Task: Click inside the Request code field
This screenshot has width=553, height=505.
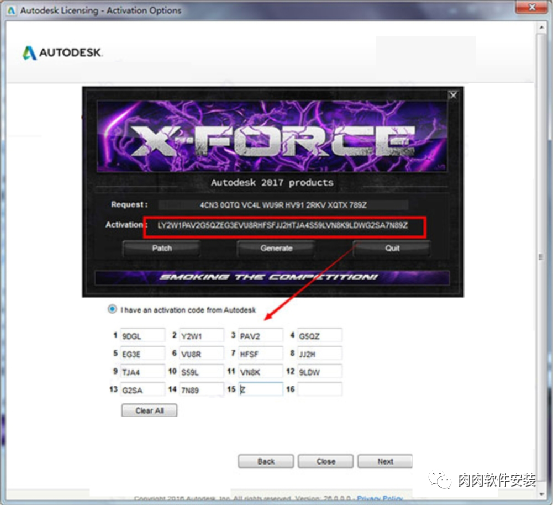Action: pyautogui.click(x=283, y=205)
